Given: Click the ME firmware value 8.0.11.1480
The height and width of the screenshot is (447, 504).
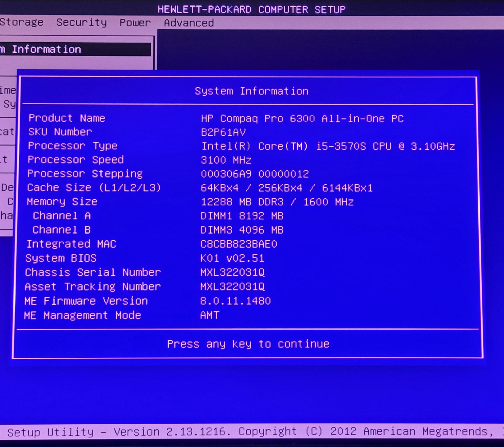Looking at the screenshot, I should pos(236,301).
